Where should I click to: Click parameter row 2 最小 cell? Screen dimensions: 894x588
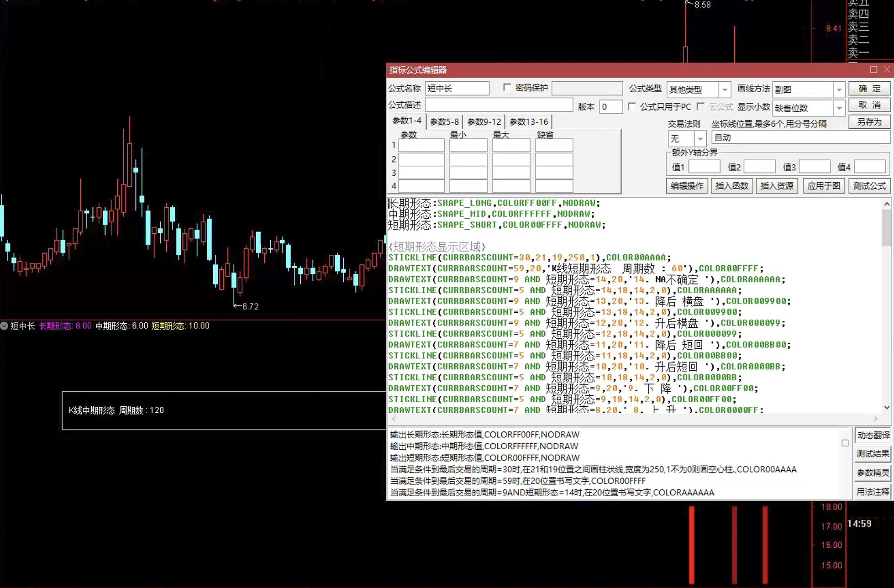(468, 159)
